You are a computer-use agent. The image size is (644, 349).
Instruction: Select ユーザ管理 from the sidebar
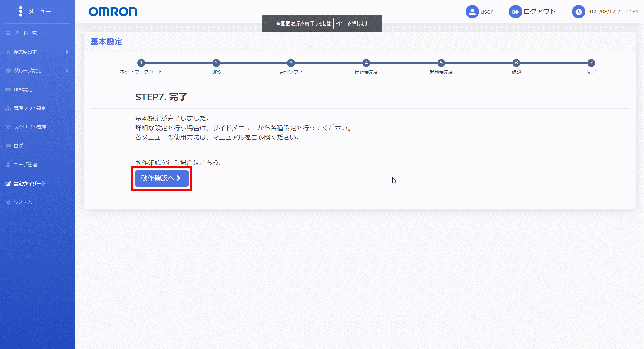[25, 165]
